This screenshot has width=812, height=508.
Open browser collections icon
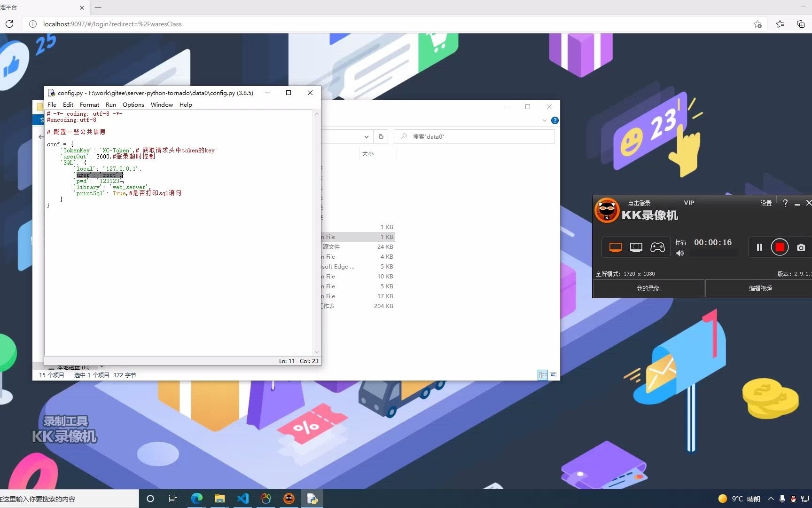coord(801,24)
